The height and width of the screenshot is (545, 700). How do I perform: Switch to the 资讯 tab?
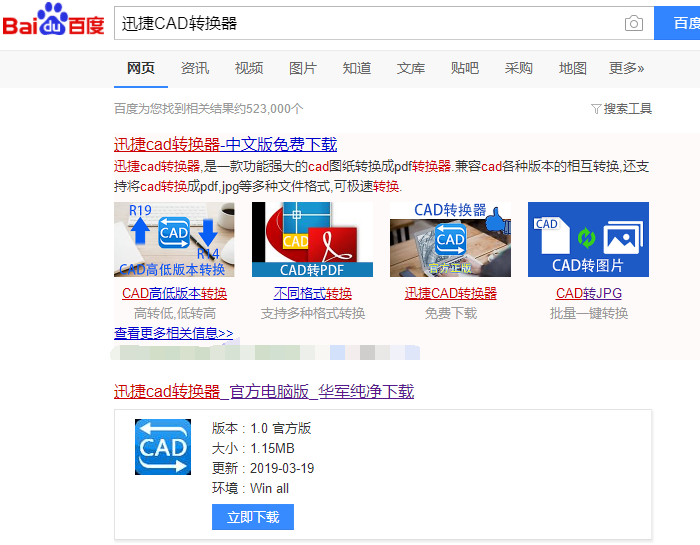point(195,68)
